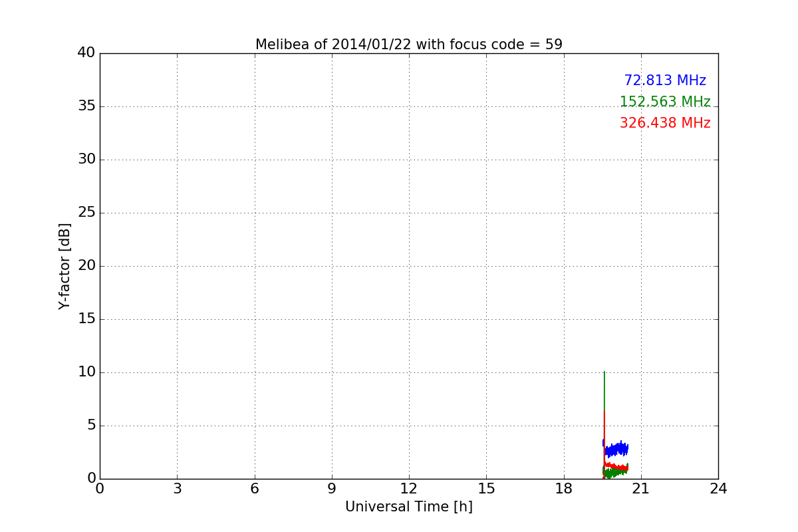Click the y-axis tick label 25
The image size is (798, 532).
[x=86, y=213]
